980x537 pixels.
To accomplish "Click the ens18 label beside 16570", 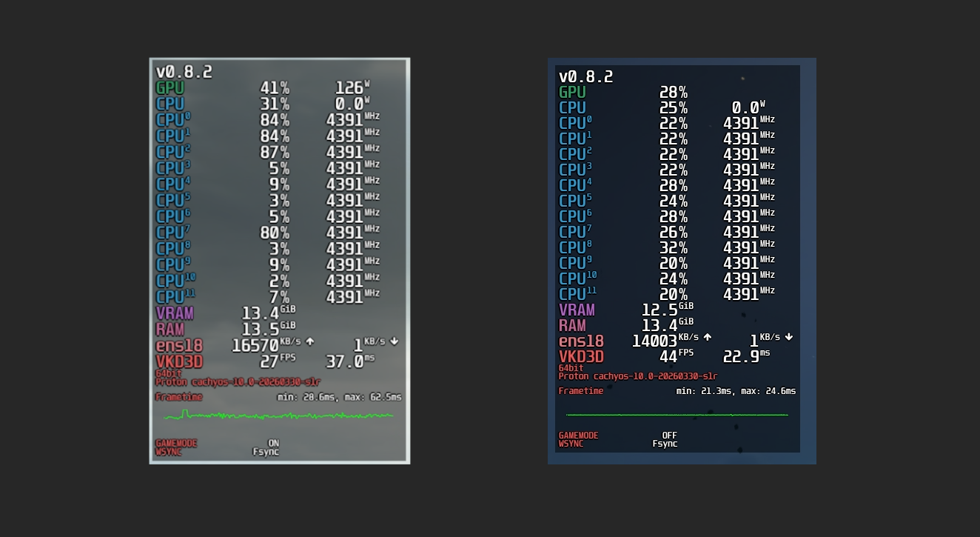I will (x=179, y=345).
